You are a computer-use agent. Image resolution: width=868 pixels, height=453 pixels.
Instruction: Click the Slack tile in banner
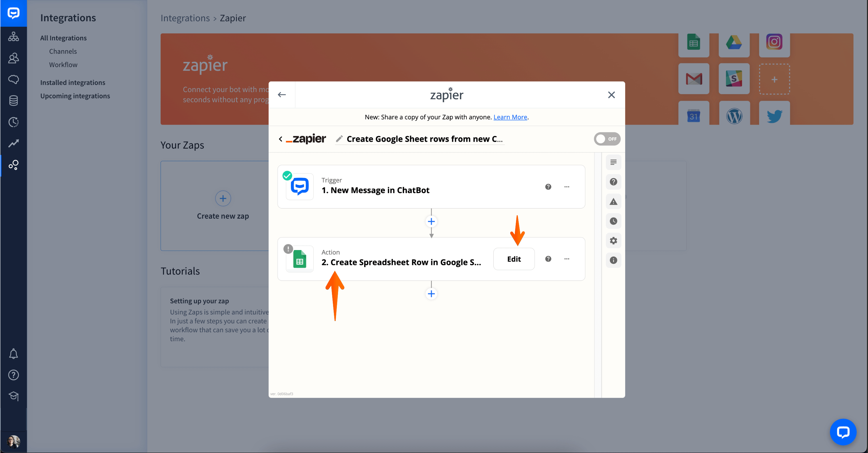tap(734, 79)
